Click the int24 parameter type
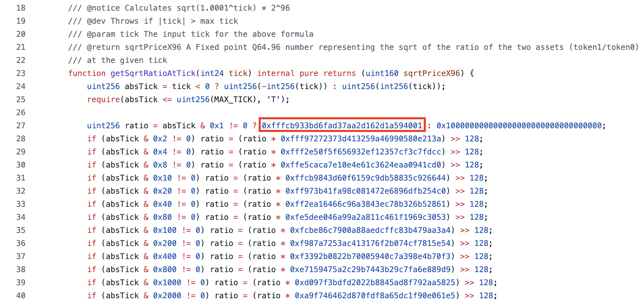Screen dimensions: 644x304 (x=212, y=73)
